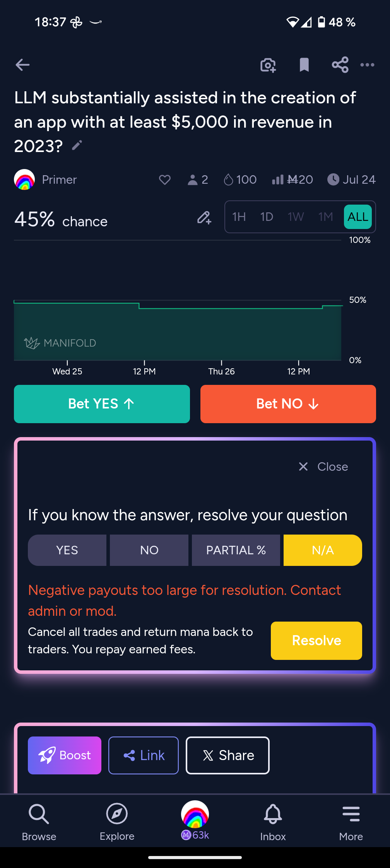The width and height of the screenshot is (390, 868).
Task: Select YES resolution option
Action: click(x=67, y=550)
